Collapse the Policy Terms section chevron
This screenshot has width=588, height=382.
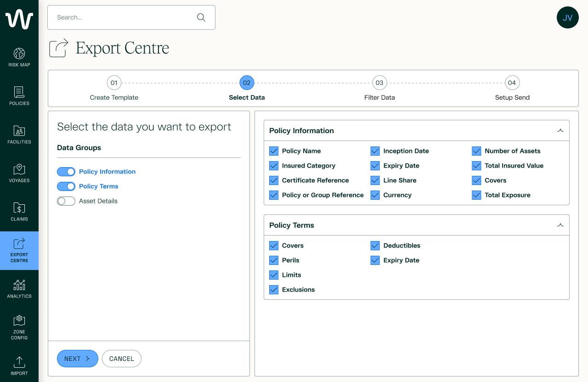click(560, 225)
